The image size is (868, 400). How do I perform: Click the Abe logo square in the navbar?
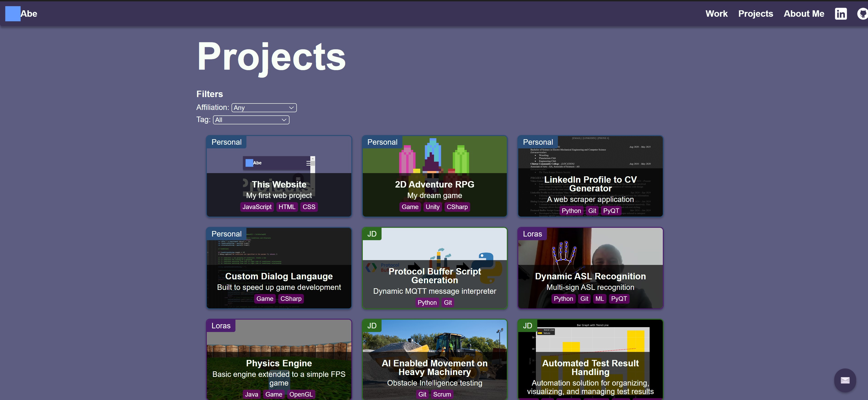point(13,14)
